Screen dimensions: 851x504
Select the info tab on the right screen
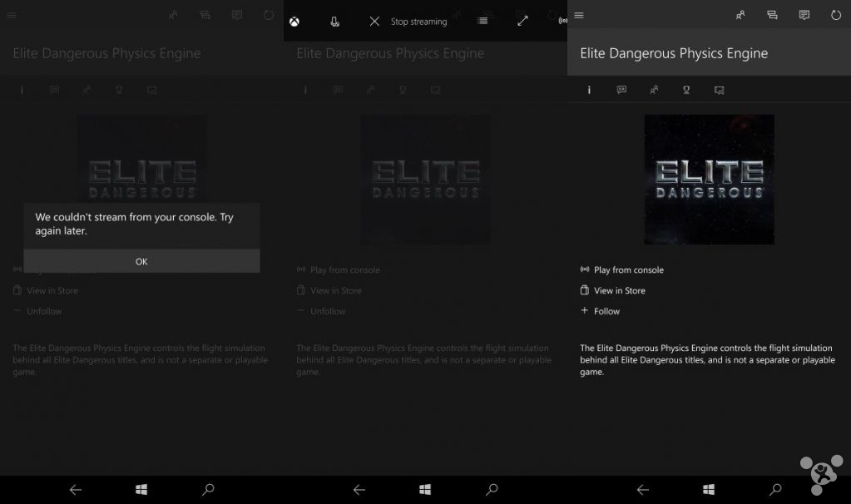(589, 90)
